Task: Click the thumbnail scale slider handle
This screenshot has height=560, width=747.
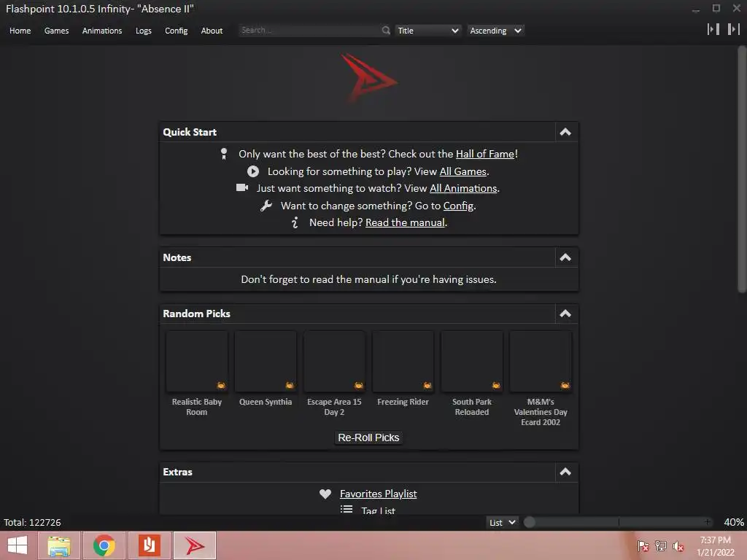Action: [530, 522]
